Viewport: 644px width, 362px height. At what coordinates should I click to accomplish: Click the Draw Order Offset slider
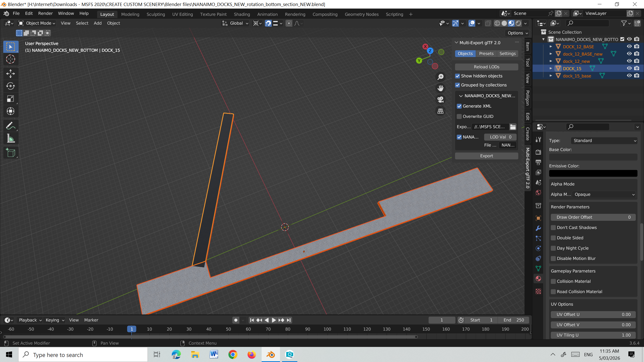point(593,217)
